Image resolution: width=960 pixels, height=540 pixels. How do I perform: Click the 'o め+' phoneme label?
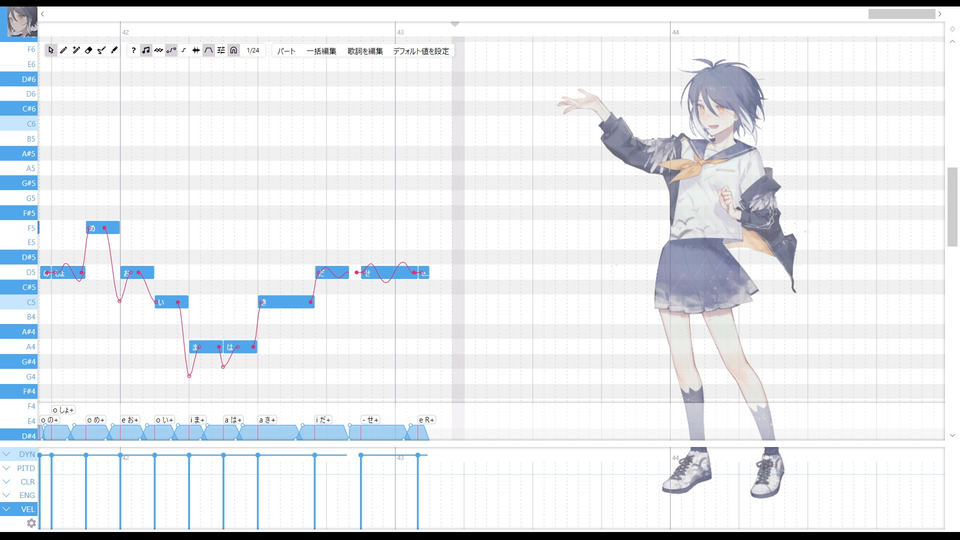pyautogui.click(x=96, y=420)
